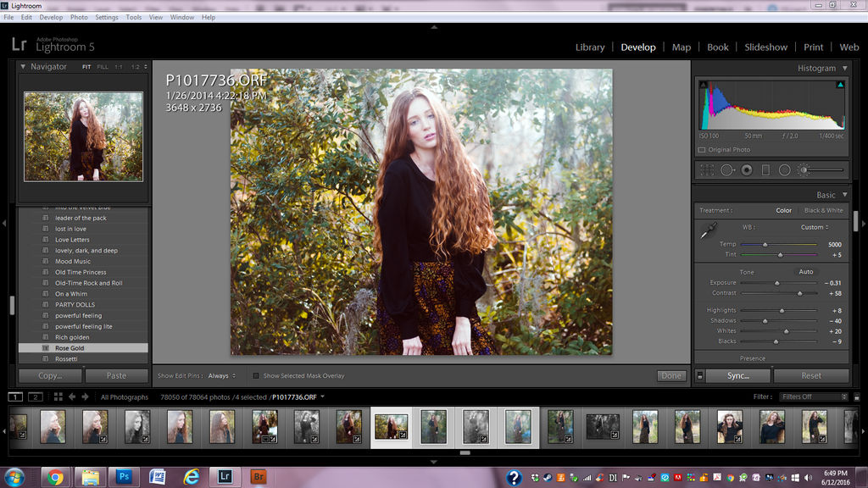
Task: Toggle the Auto Sync switch beside Sync
Action: (699, 375)
